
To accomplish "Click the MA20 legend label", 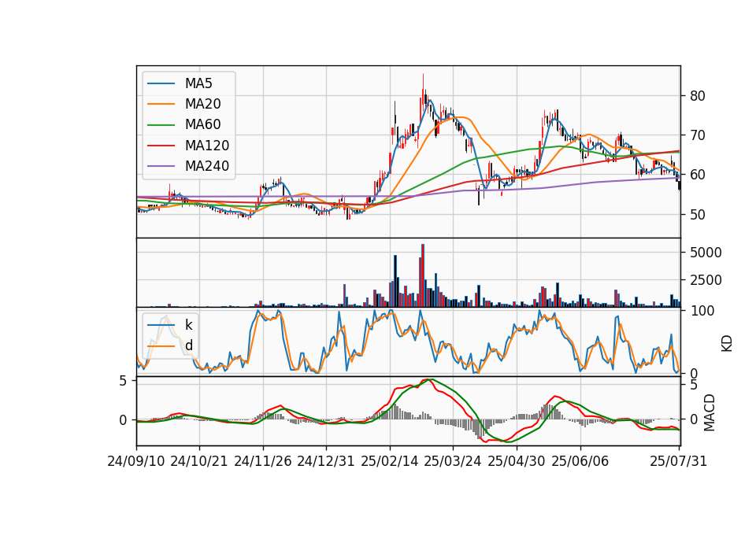I will 202,104.
